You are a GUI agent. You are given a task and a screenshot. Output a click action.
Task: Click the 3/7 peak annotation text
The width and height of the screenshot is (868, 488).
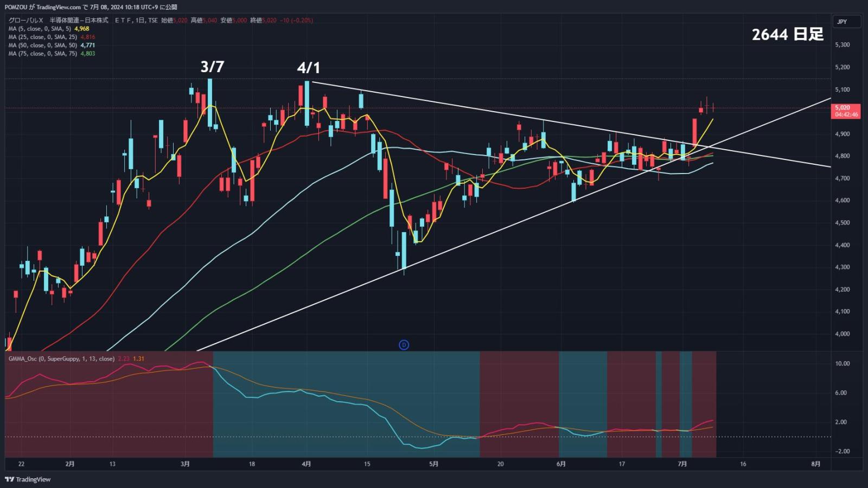point(212,67)
